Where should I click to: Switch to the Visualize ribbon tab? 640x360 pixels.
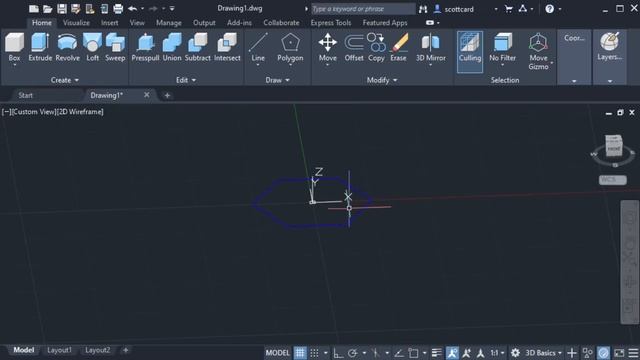pyautogui.click(x=76, y=23)
